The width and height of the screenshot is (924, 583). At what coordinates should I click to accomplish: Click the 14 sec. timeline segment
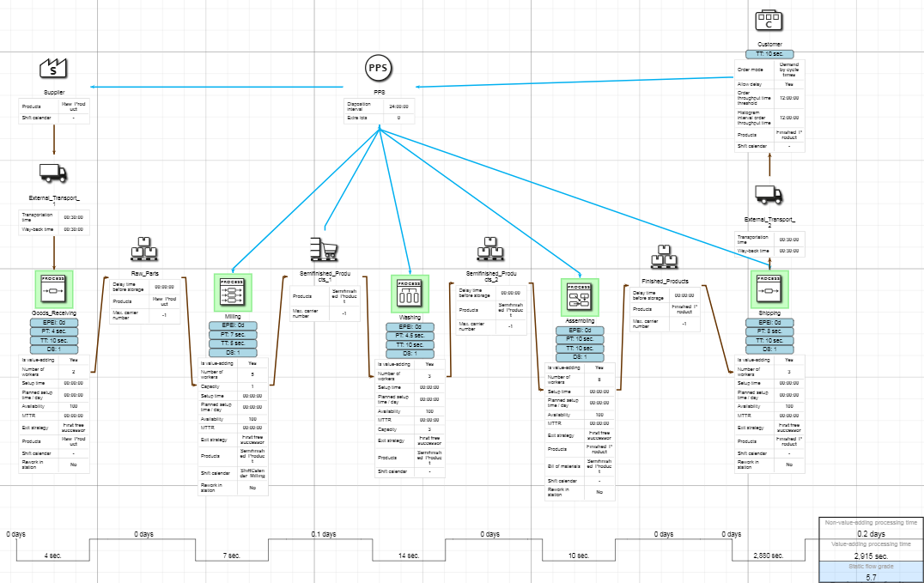click(x=409, y=556)
